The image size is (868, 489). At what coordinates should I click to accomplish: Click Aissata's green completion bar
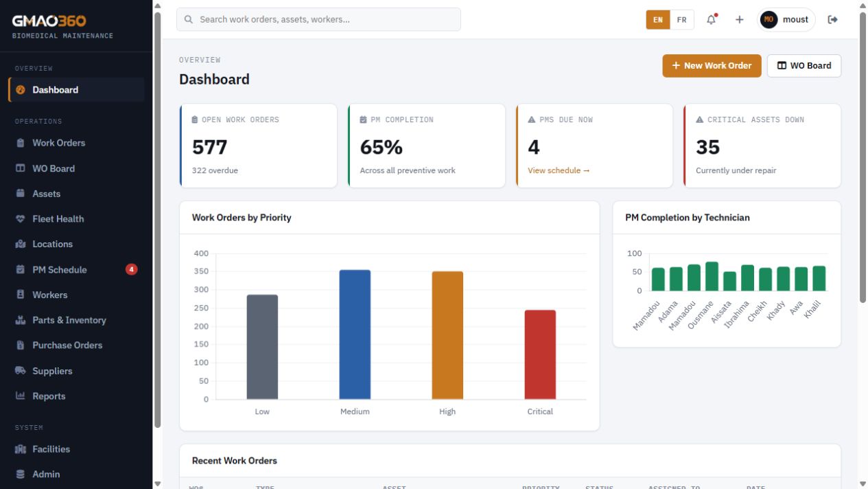coord(729,281)
